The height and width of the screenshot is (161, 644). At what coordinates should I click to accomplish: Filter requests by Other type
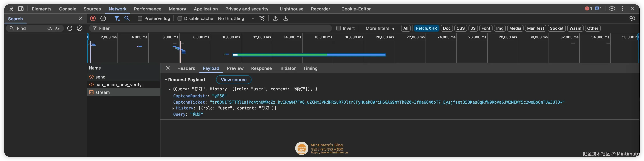point(592,28)
